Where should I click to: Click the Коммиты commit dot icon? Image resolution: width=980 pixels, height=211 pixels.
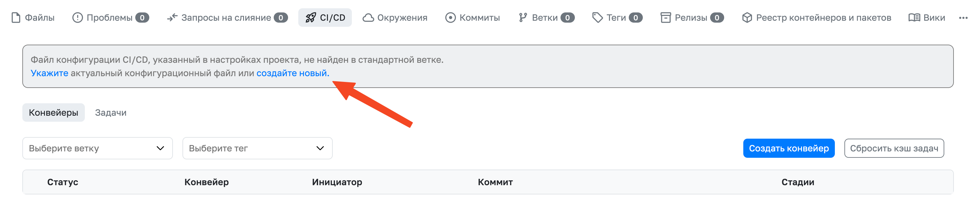pyautogui.click(x=450, y=18)
